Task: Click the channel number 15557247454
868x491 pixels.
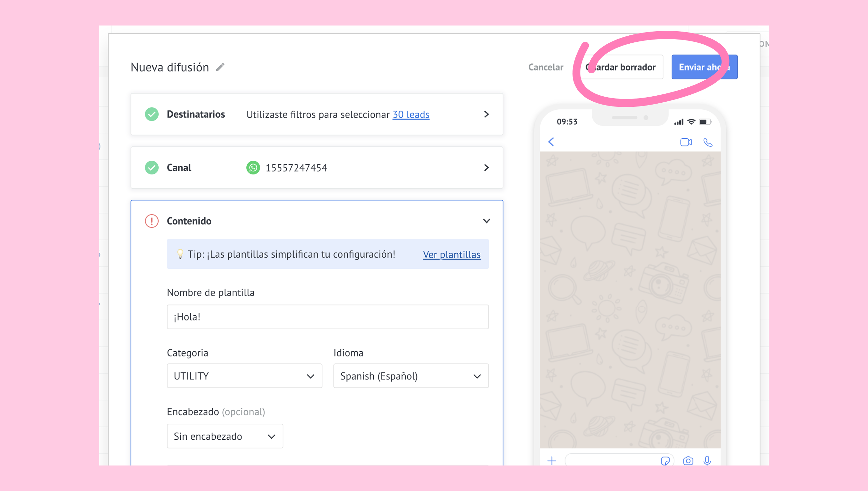Action: [296, 168]
